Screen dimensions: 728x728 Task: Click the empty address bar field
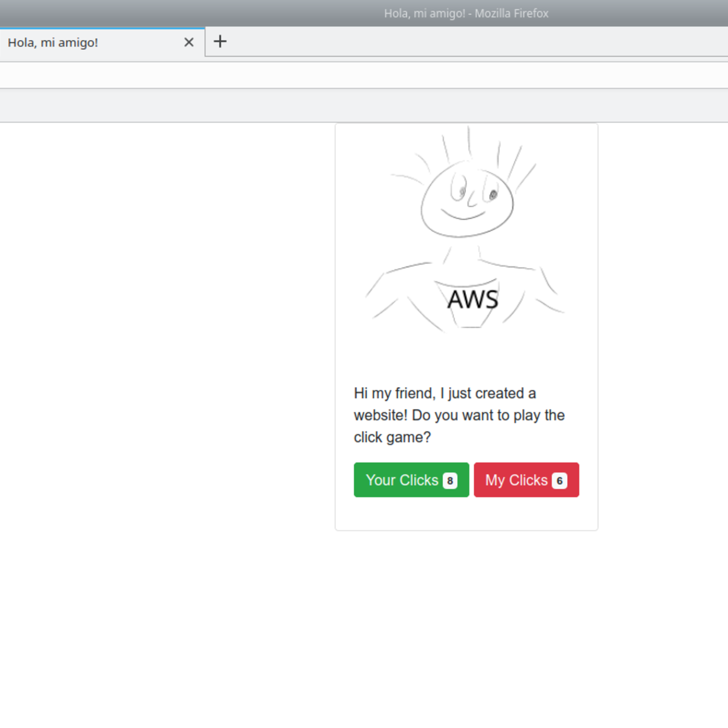364,76
